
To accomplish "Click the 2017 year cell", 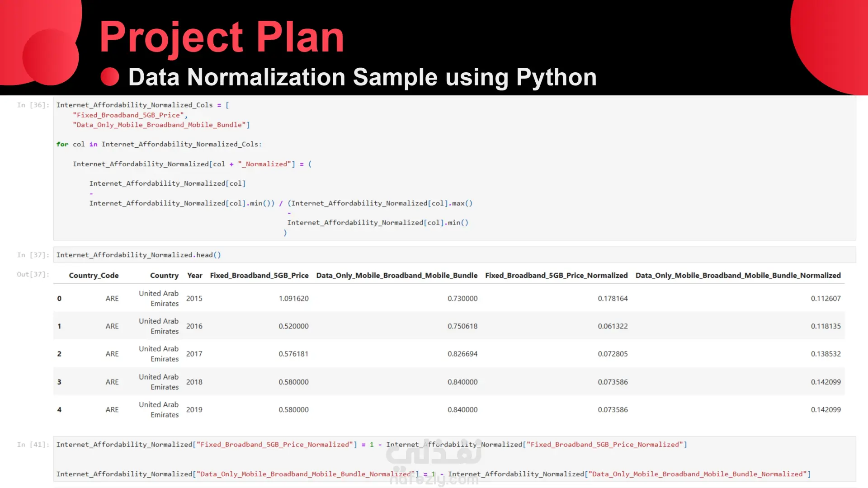I will 194,354.
